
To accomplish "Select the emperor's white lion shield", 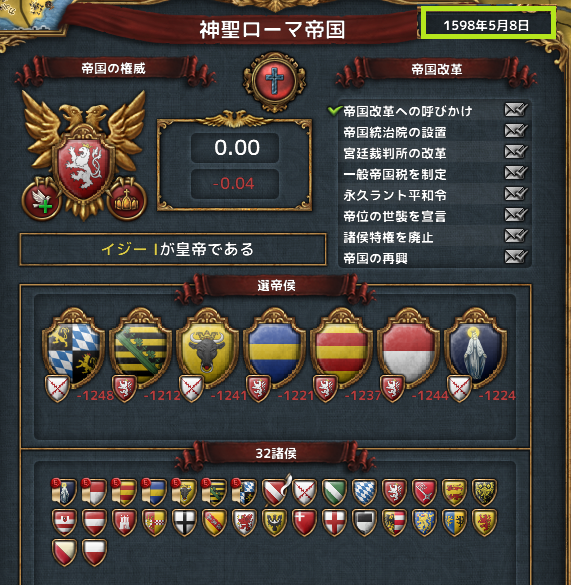I will click(84, 166).
